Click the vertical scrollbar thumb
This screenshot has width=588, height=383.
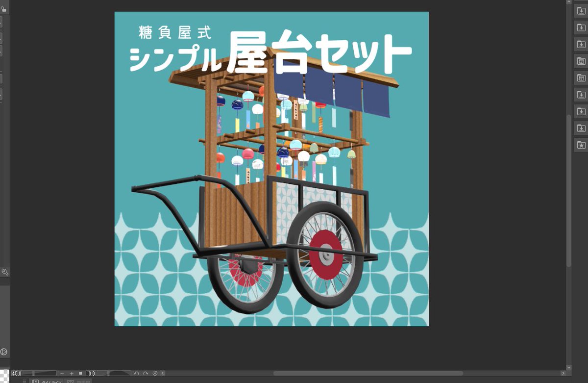click(569, 191)
